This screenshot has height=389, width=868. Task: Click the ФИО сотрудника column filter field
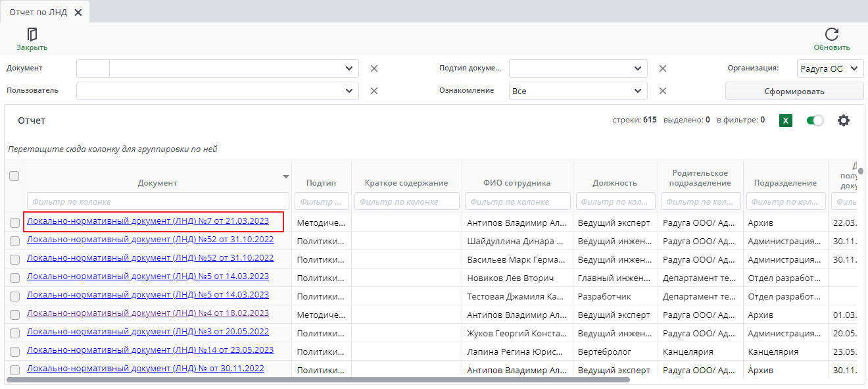coord(518,201)
